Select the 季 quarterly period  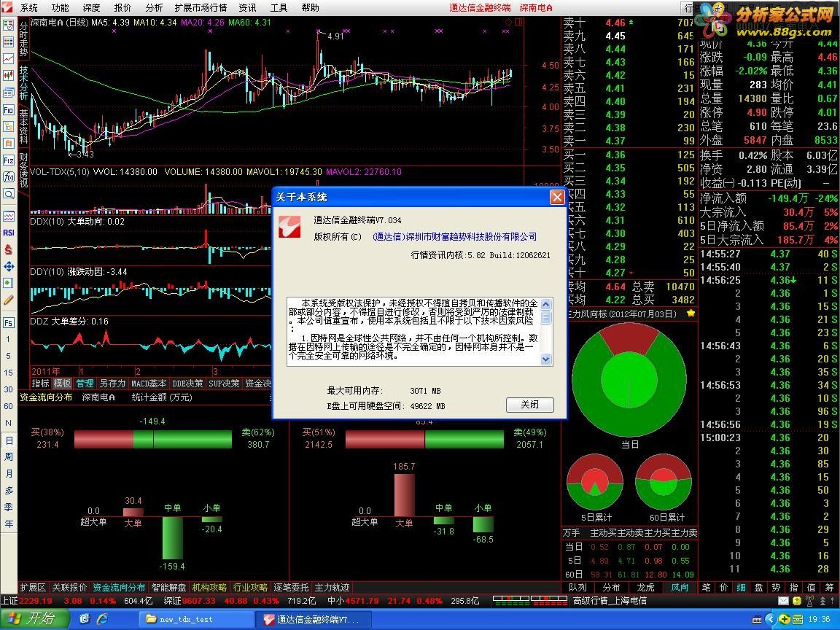click(x=9, y=507)
